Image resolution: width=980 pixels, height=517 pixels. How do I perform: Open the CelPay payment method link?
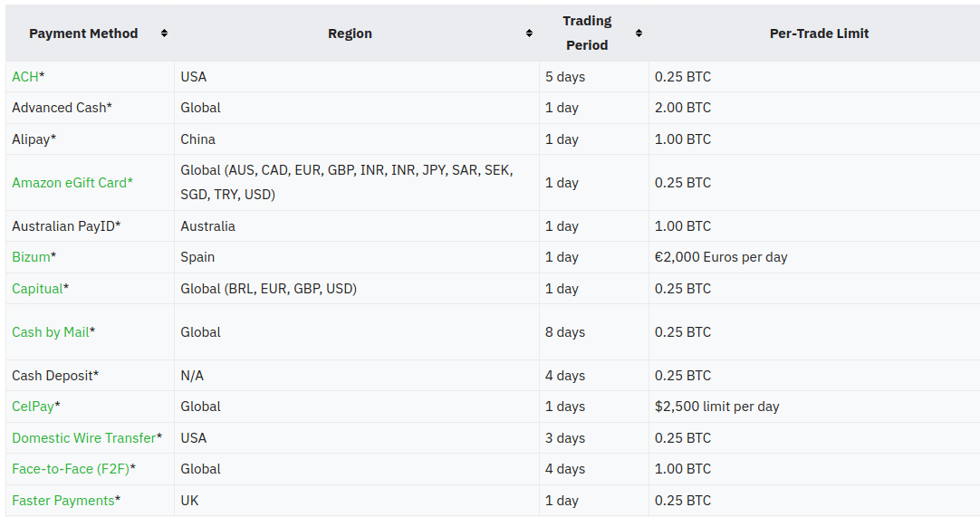click(33, 407)
